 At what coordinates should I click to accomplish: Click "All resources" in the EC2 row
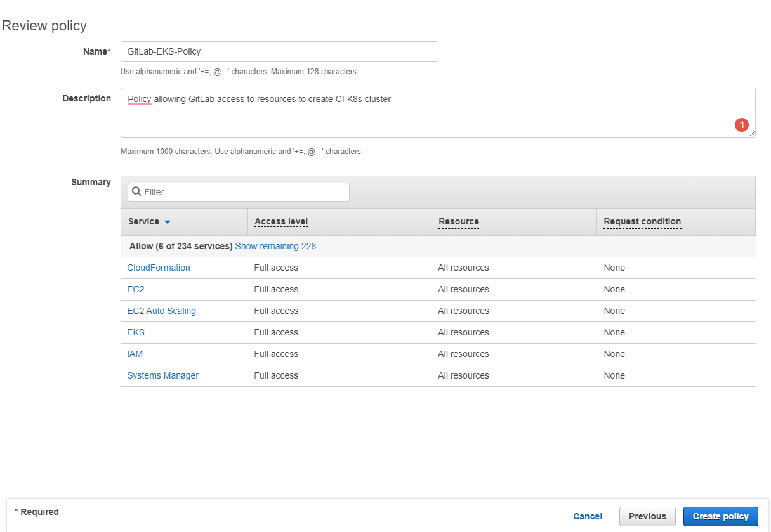tap(463, 289)
